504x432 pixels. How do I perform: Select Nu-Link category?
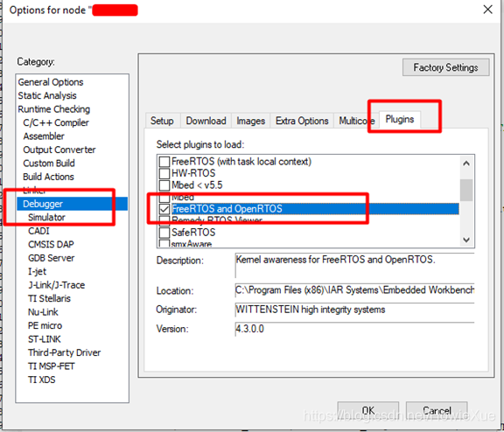[x=43, y=312]
